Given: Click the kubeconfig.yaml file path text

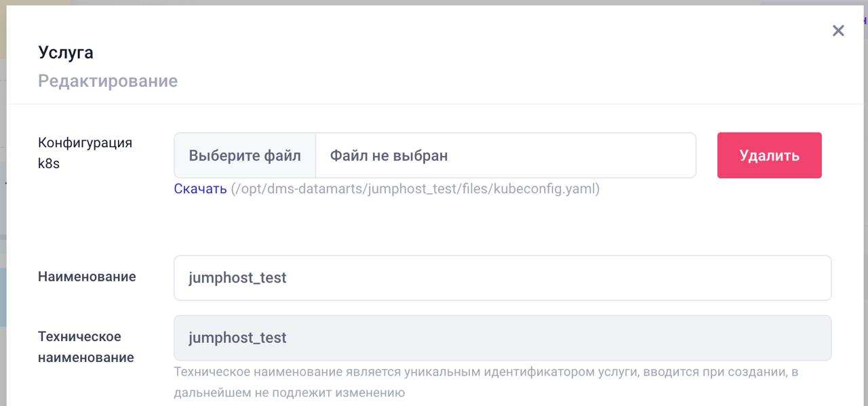Looking at the screenshot, I should pyautogui.click(x=415, y=189).
